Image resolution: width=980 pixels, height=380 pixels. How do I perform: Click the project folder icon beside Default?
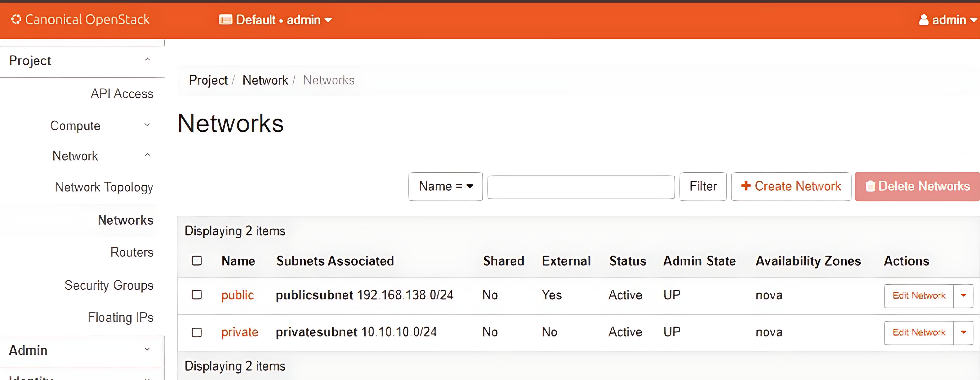click(225, 20)
